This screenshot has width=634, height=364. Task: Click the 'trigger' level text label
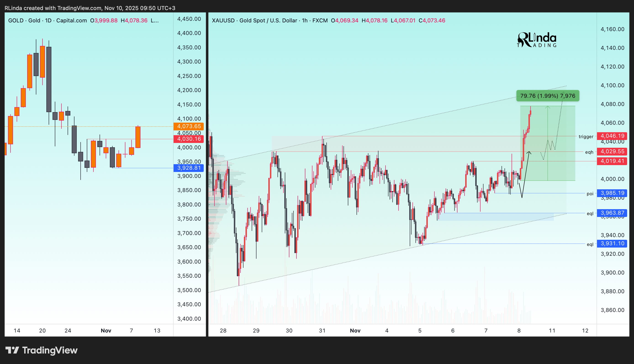click(x=586, y=137)
